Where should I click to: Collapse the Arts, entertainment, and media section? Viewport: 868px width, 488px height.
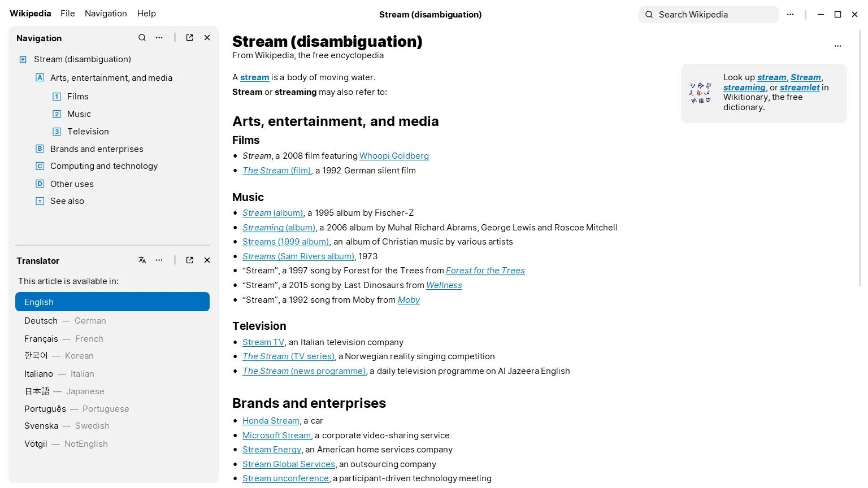tap(40, 77)
